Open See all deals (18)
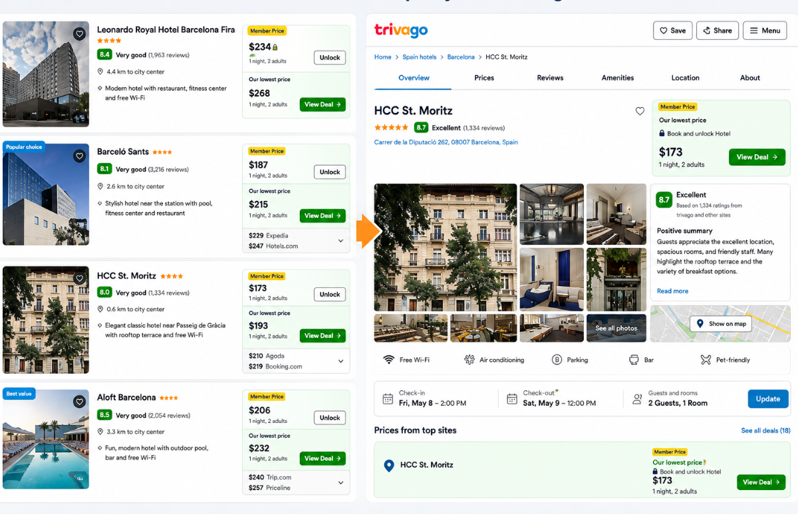 (765, 430)
